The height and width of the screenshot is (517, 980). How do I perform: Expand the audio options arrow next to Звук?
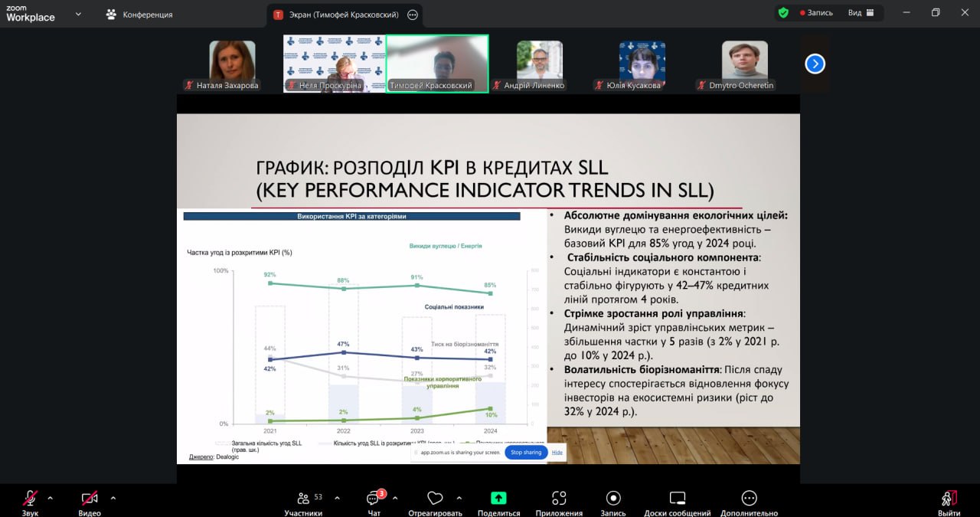click(51, 498)
